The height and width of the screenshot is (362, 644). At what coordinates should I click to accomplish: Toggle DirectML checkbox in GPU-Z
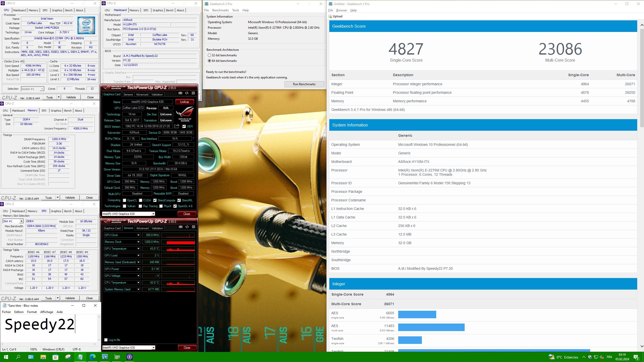[179, 200]
